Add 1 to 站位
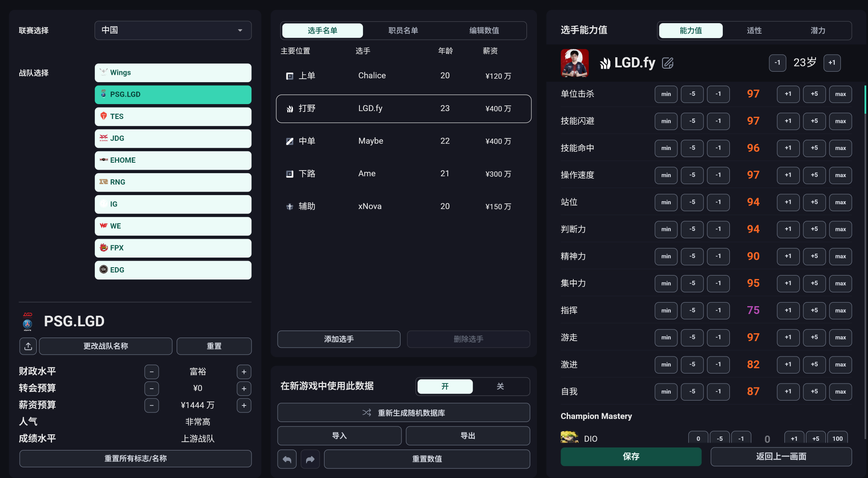868x478 pixels. click(788, 202)
